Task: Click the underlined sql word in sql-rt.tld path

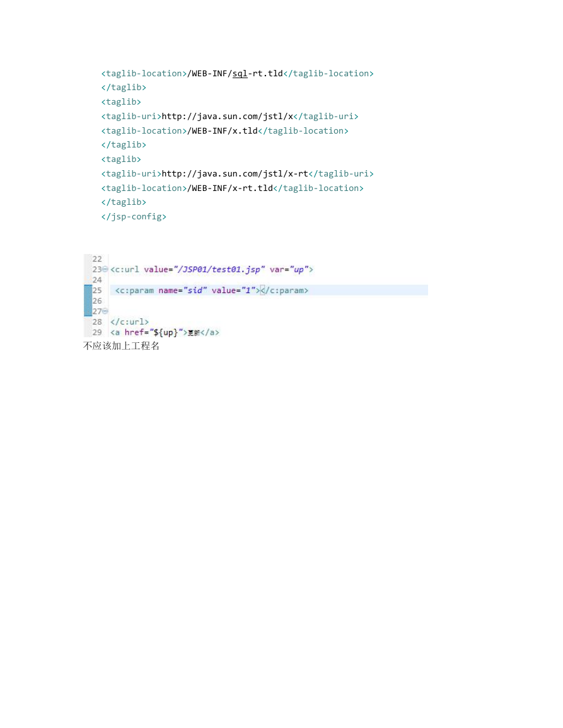Action: [x=240, y=73]
